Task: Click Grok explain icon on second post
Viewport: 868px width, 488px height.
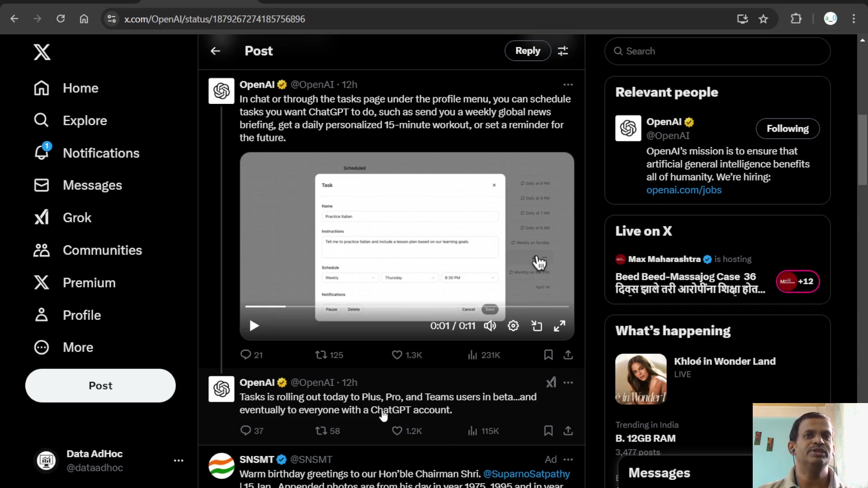Action: [551, 383]
